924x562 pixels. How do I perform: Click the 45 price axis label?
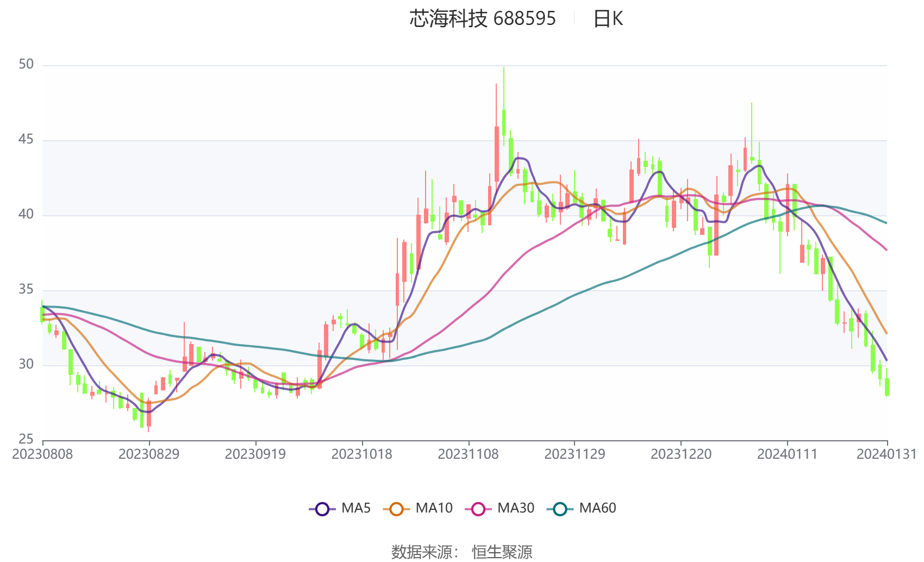click(x=26, y=140)
